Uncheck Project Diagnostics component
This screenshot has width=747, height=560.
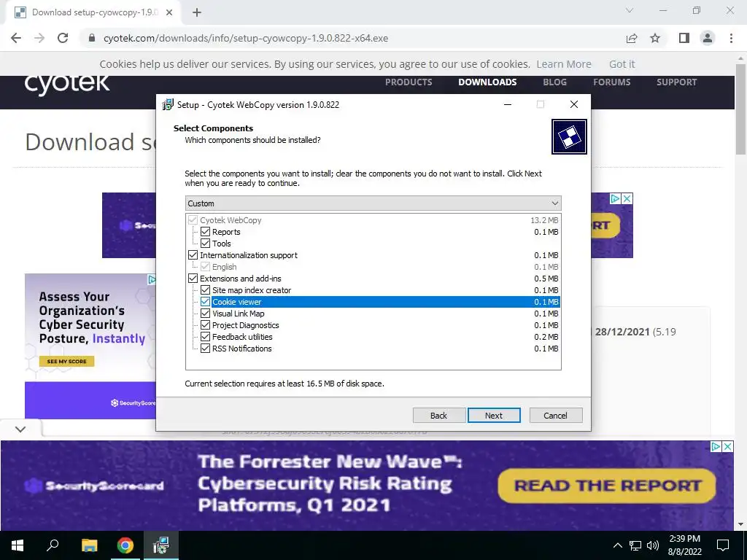click(x=205, y=325)
